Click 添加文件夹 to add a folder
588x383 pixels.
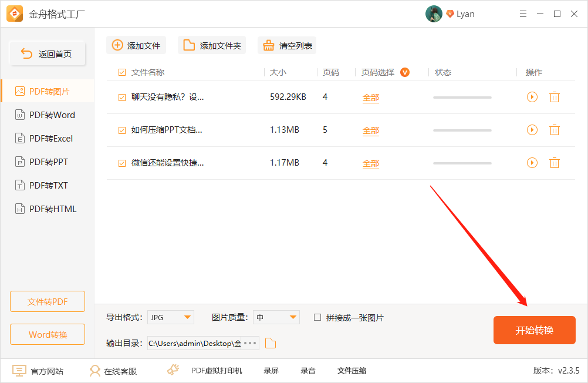click(212, 45)
